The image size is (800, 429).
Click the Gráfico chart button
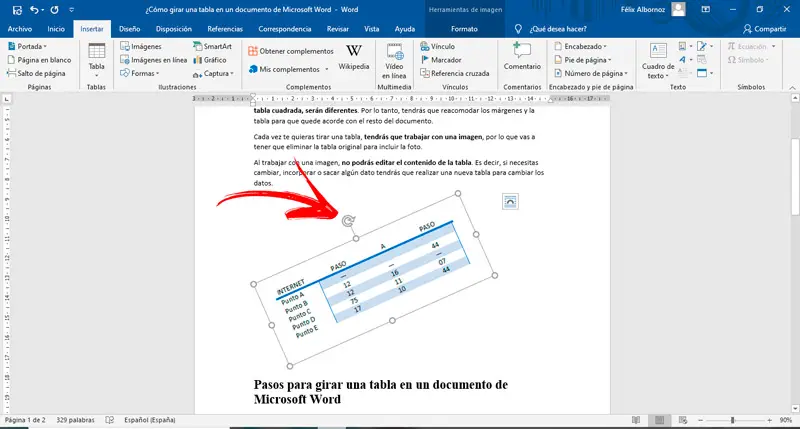210,60
